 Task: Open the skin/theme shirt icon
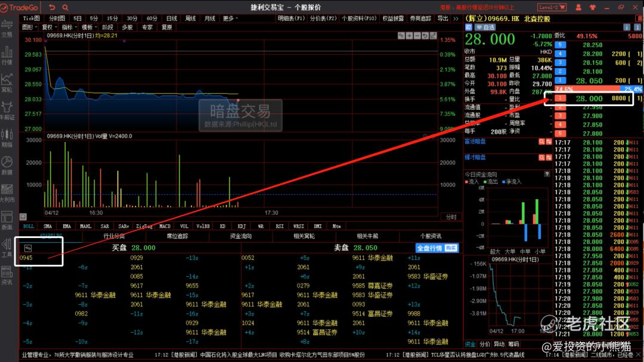pyautogui.click(x=592, y=7)
